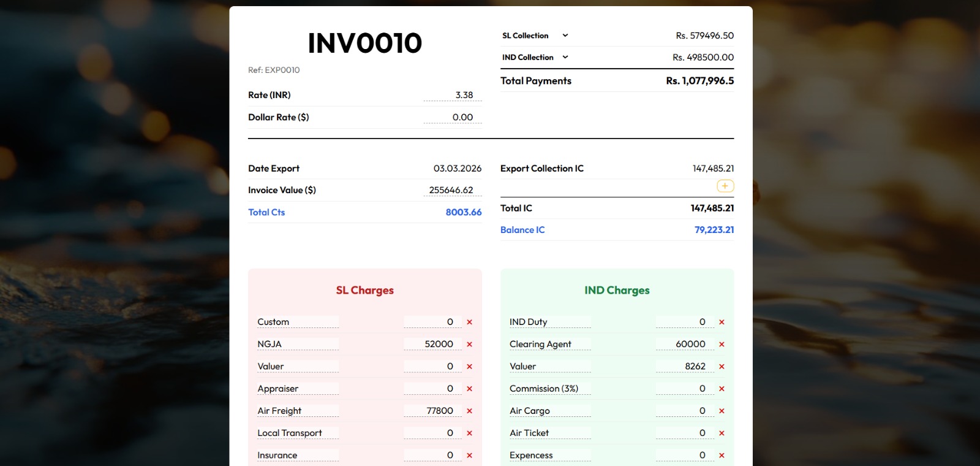Delete the Appraiser charge row
The height and width of the screenshot is (466, 980).
[470, 389]
